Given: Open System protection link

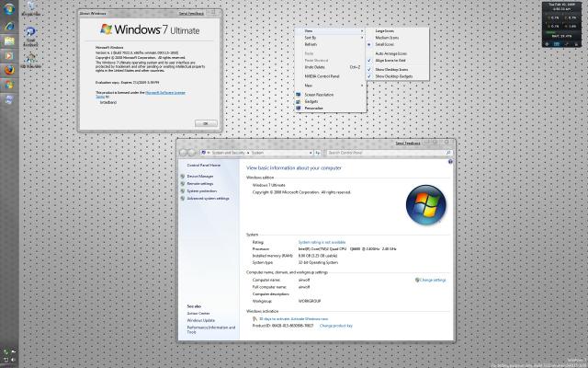Looking at the screenshot, I should click(202, 190).
